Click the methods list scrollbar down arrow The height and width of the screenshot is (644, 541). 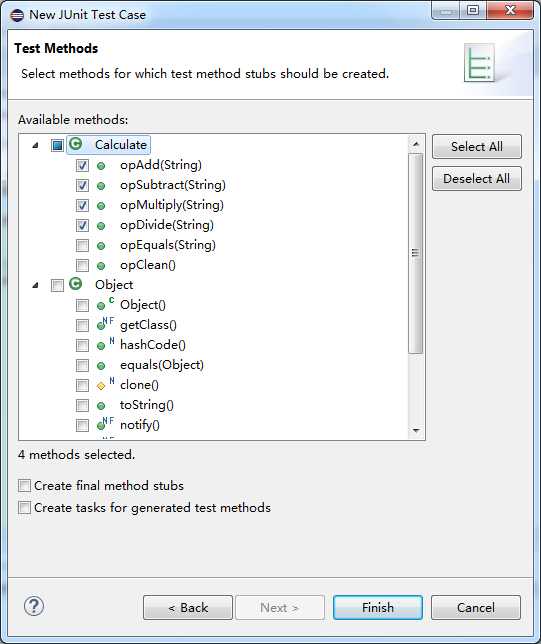tap(416, 431)
